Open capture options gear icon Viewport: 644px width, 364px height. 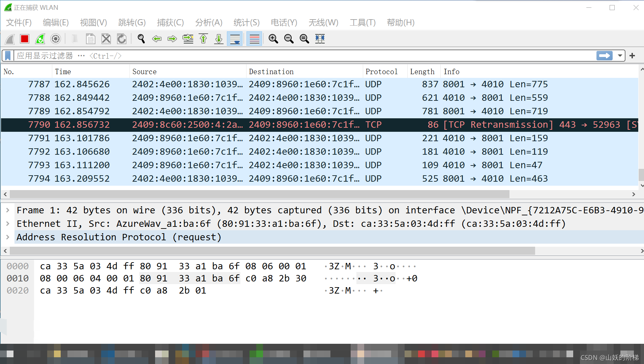point(56,39)
